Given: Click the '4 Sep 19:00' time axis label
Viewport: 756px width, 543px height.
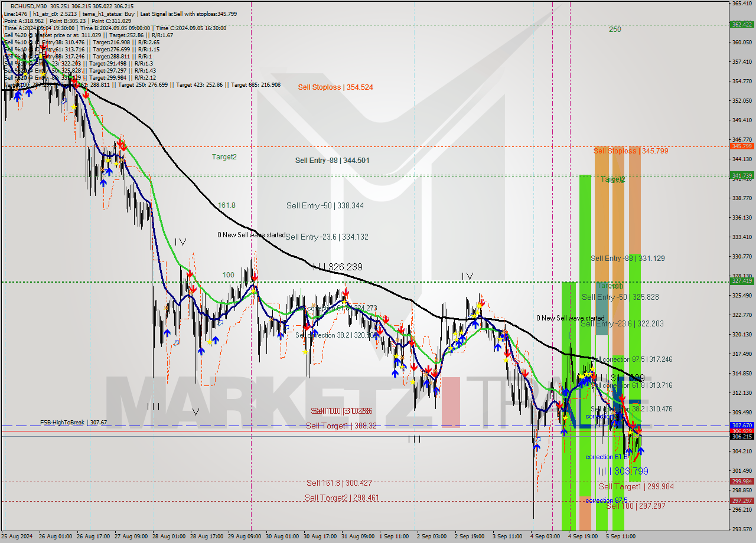Looking at the screenshot, I should 583,537.
